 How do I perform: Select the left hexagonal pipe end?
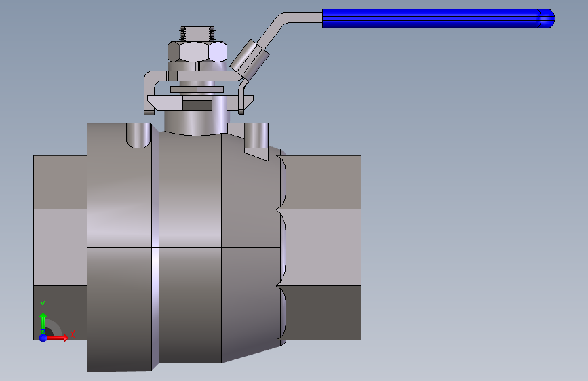[x=60, y=247]
